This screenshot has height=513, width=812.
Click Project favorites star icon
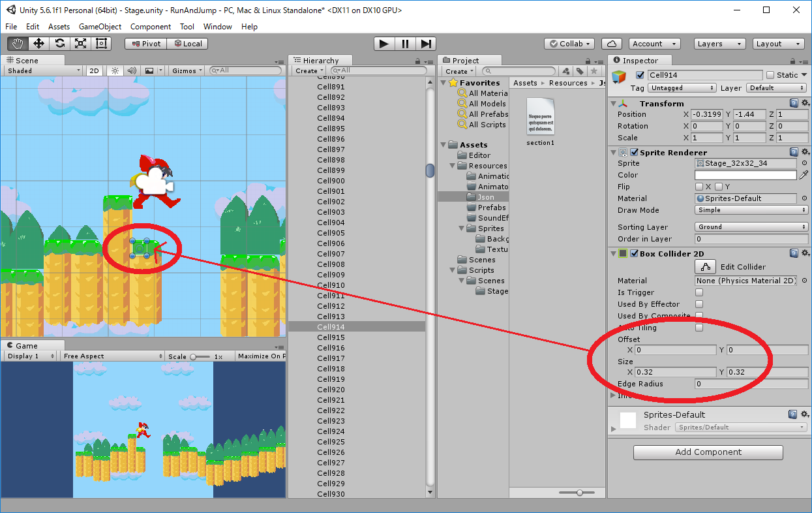594,71
